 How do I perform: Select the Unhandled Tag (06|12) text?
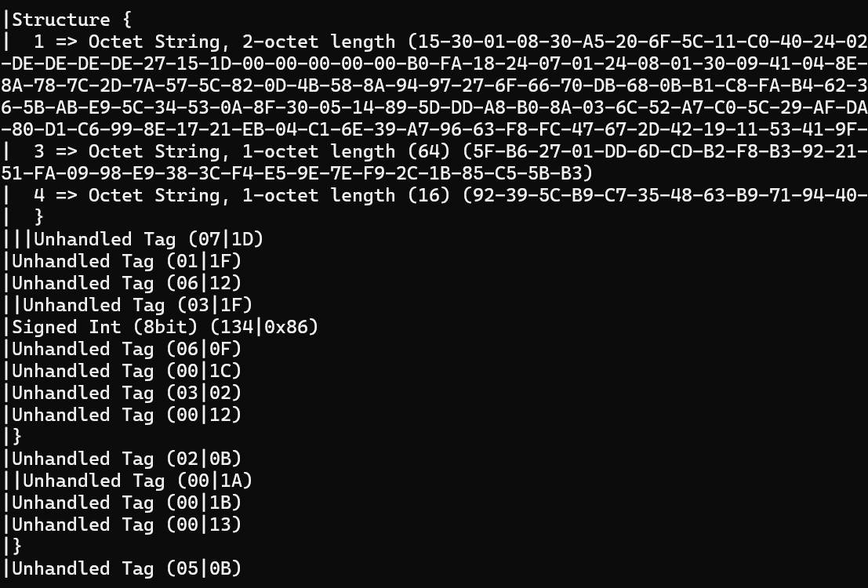pyautogui.click(x=126, y=283)
